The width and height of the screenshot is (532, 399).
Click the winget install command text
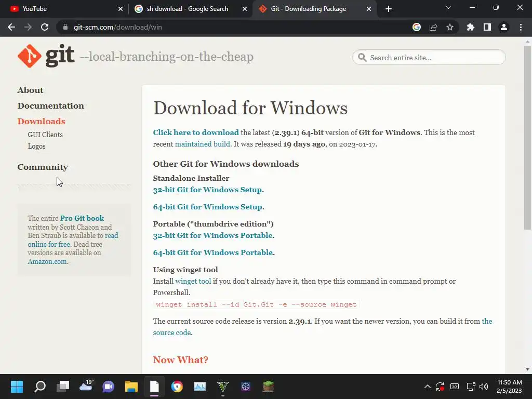pos(256,304)
